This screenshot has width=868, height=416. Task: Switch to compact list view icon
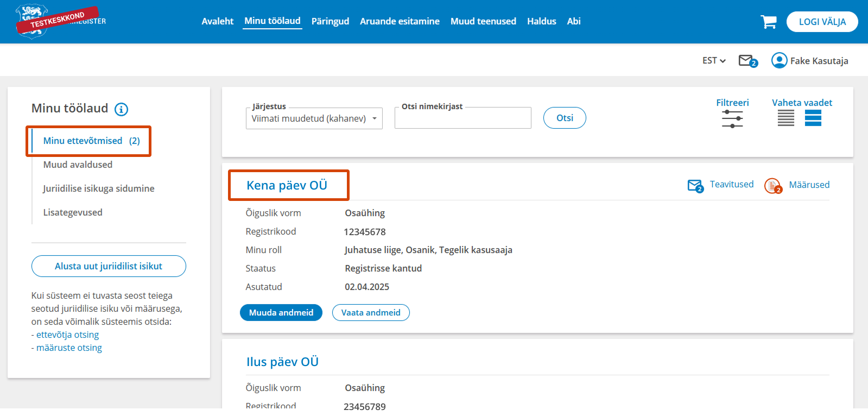point(785,118)
